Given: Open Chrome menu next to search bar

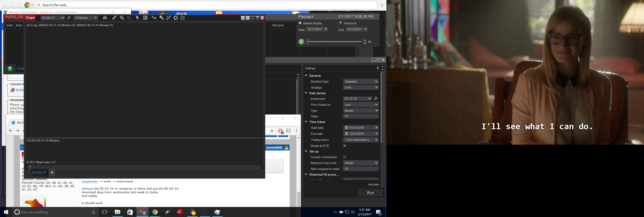Looking at the screenshot, I should click(x=382, y=5).
